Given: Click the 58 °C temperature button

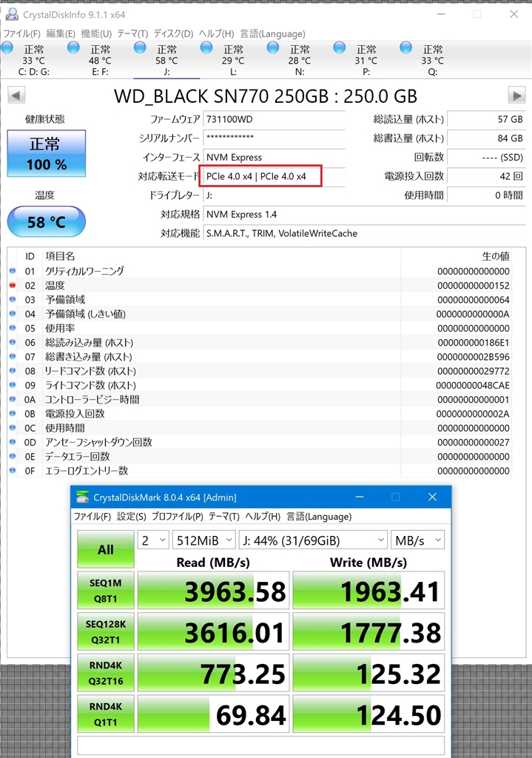Looking at the screenshot, I should 47,222.
